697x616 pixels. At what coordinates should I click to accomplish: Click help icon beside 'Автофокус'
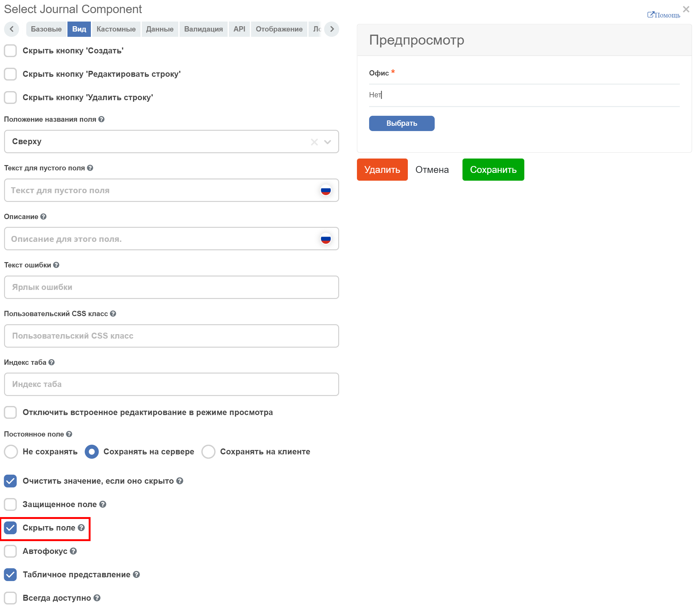tap(73, 551)
